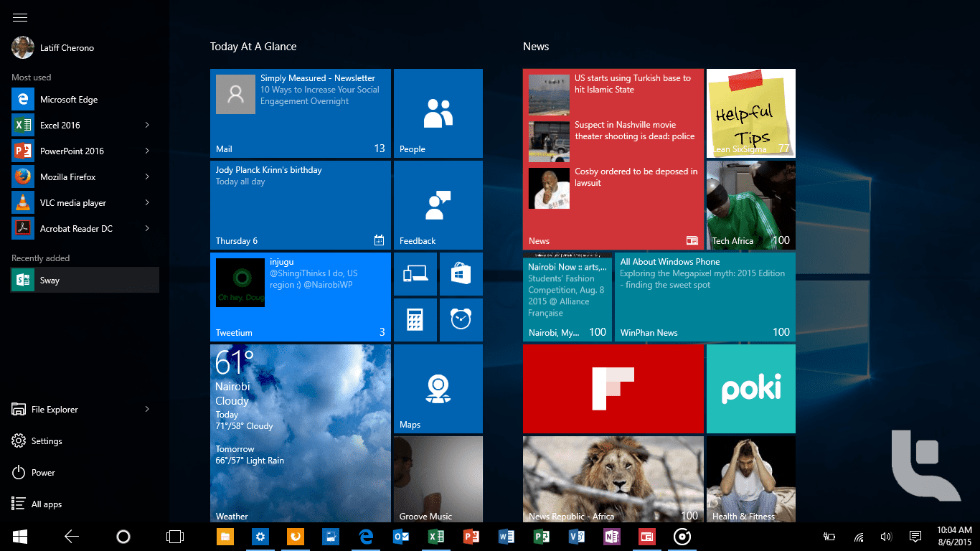Click the yellow File Explorer taskbar icon
Image resolution: width=980 pixels, height=551 pixels.
(225, 537)
